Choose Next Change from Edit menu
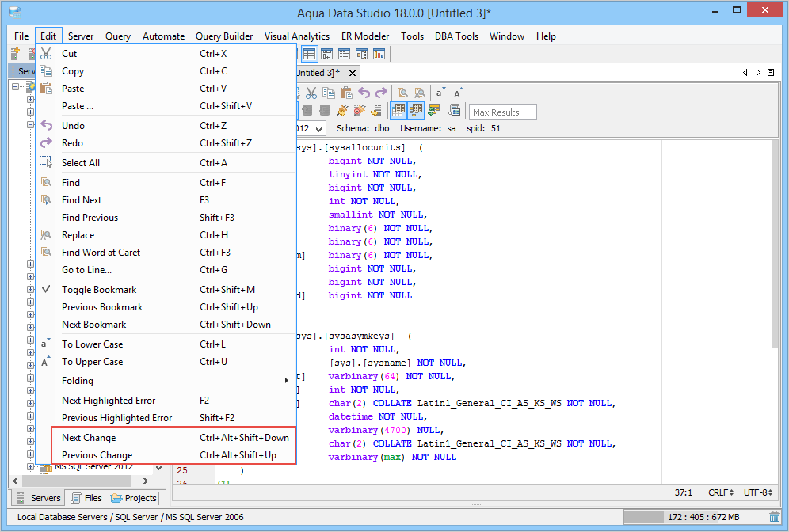789x532 pixels. click(89, 438)
